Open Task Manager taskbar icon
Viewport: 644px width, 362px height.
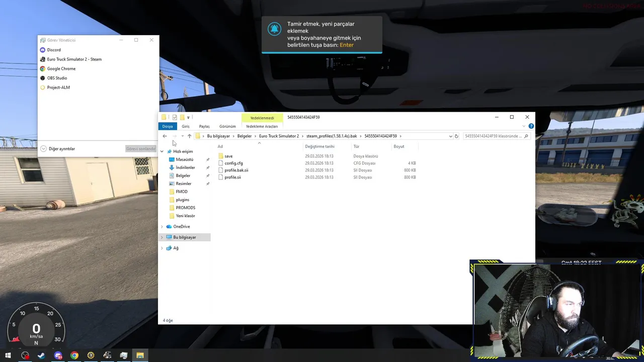click(x=123, y=355)
